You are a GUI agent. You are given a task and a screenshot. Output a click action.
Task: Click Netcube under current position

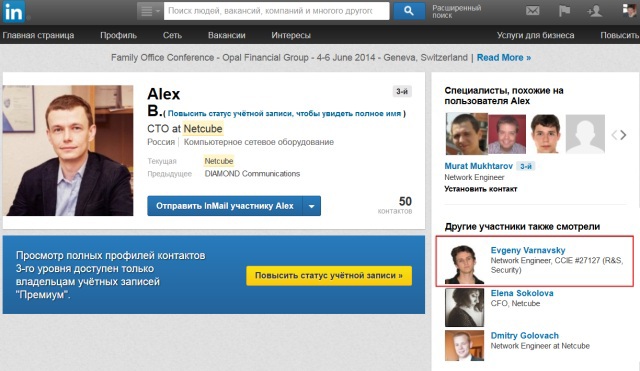click(x=219, y=161)
